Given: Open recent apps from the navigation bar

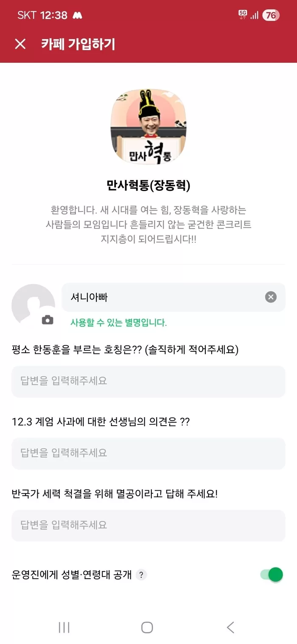Looking at the screenshot, I should coord(64,627).
